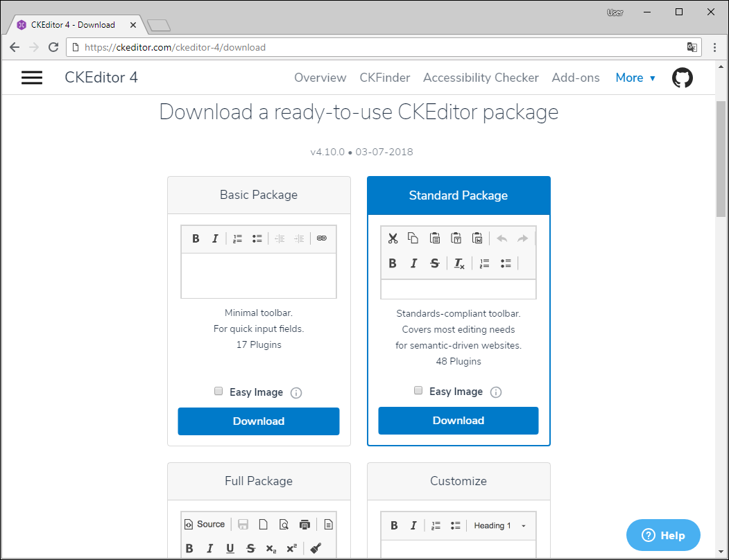The height and width of the screenshot is (560, 729).
Task: Download the Basic Package
Action: click(x=258, y=421)
